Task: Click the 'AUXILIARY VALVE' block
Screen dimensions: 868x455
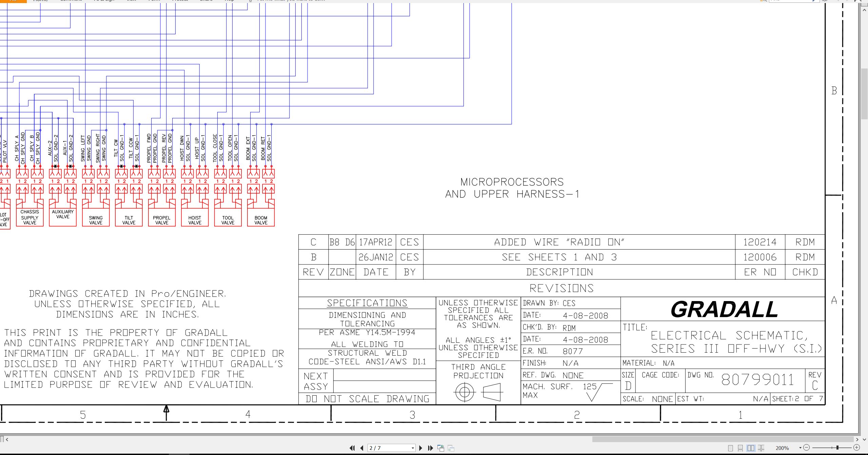Action: coord(63,217)
